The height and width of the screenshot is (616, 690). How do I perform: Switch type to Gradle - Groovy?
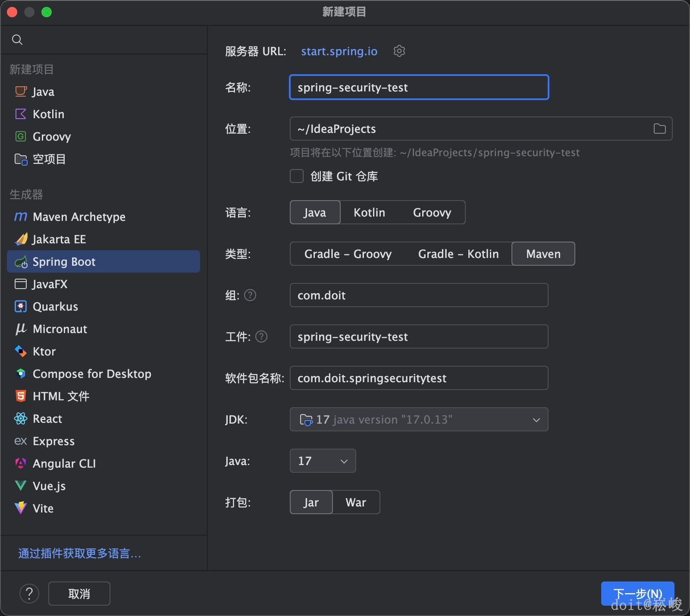[x=348, y=254]
